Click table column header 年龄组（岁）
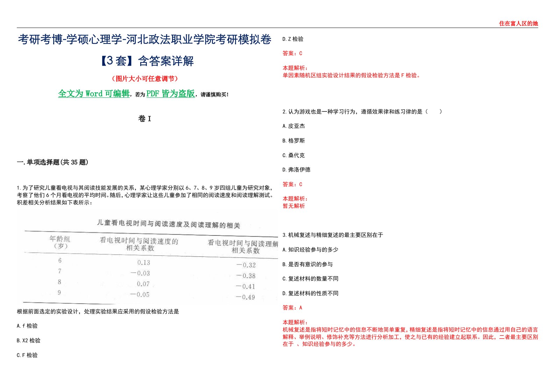The height and width of the screenshot is (392, 555). click(x=60, y=242)
